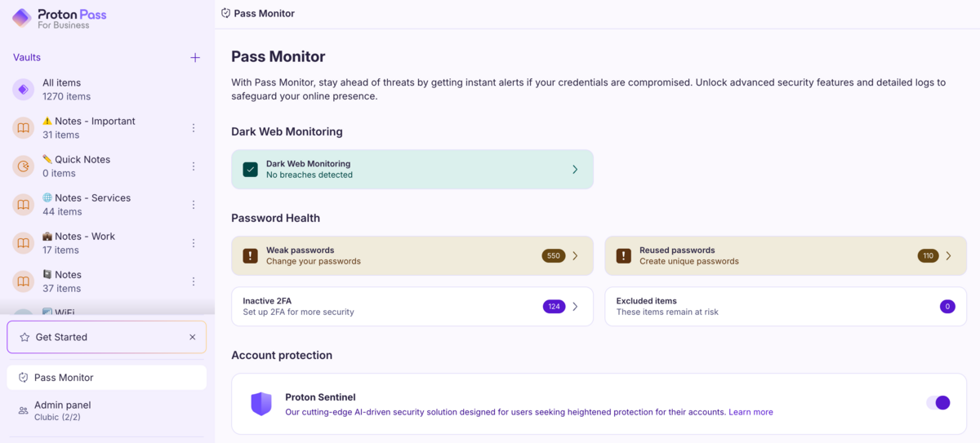The image size is (980, 443).
Task: Click the Admin panel users icon
Action: pyautogui.click(x=23, y=410)
